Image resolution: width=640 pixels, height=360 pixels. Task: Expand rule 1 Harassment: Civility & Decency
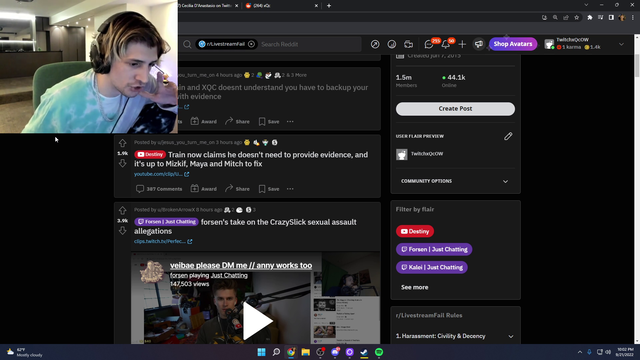pos(455,336)
